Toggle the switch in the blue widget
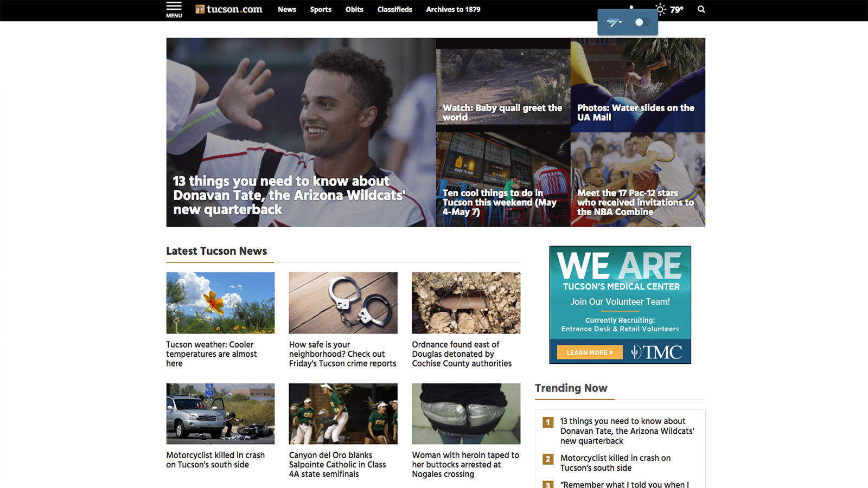This screenshot has width=868, height=488. point(642,23)
